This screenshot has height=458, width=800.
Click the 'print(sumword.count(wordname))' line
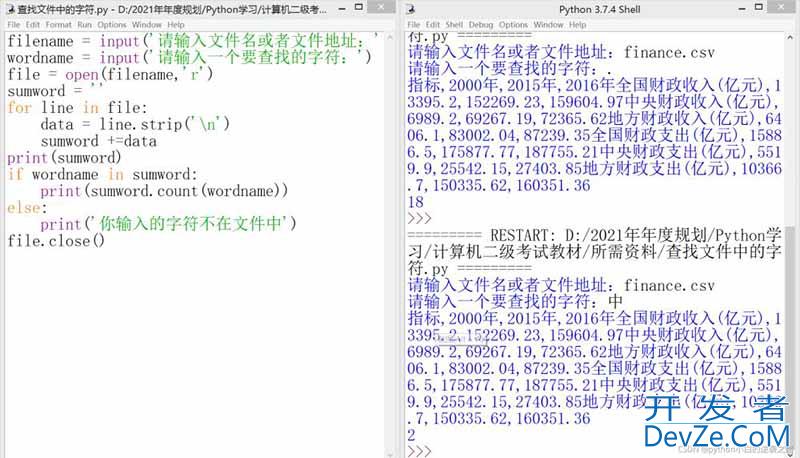tap(164, 191)
